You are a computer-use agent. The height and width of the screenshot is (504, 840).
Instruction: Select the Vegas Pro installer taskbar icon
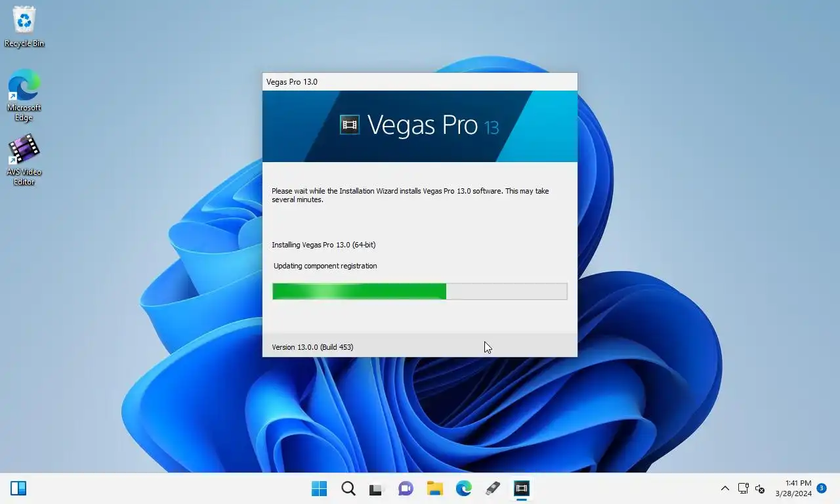point(521,488)
